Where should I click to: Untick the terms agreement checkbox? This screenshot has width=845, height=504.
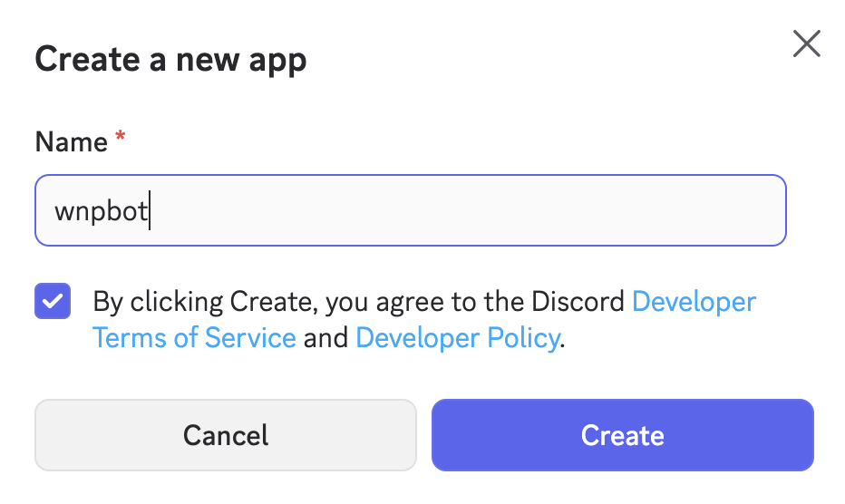(53, 301)
